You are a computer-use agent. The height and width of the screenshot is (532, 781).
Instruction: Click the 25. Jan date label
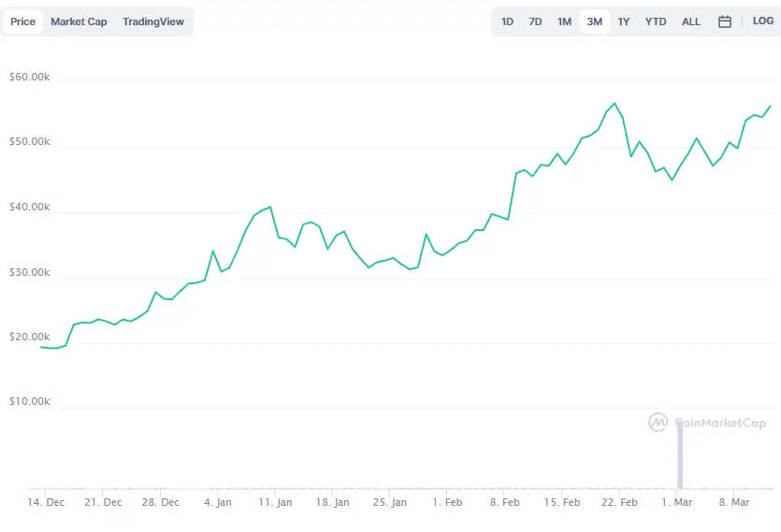(389, 502)
